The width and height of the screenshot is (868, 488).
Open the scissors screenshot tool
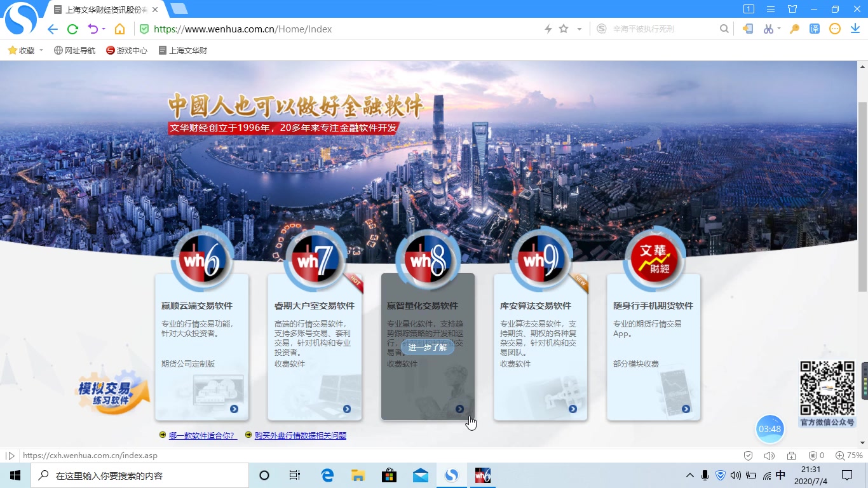(x=768, y=29)
